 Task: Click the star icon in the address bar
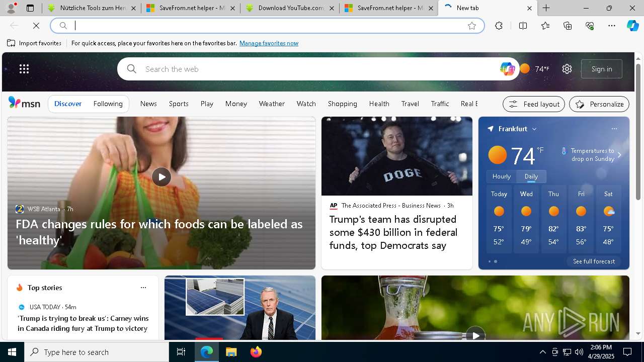[472, 26]
